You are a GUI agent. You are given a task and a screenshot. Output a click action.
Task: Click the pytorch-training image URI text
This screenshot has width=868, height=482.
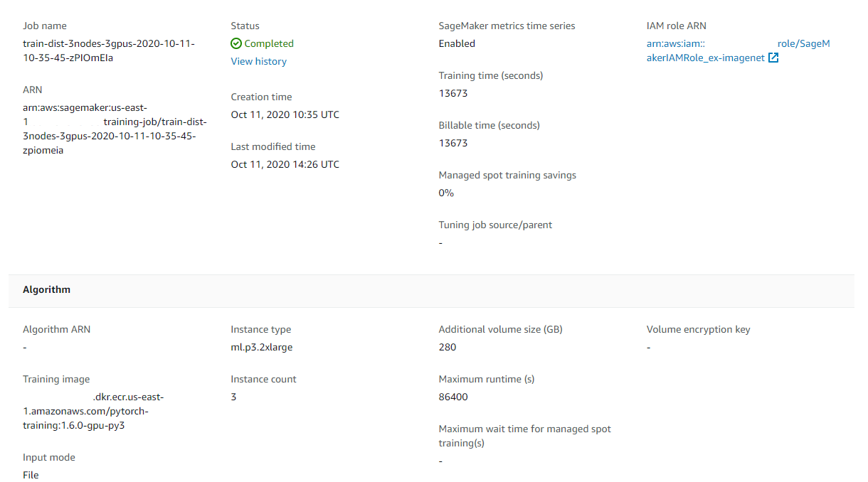point(92,411)
